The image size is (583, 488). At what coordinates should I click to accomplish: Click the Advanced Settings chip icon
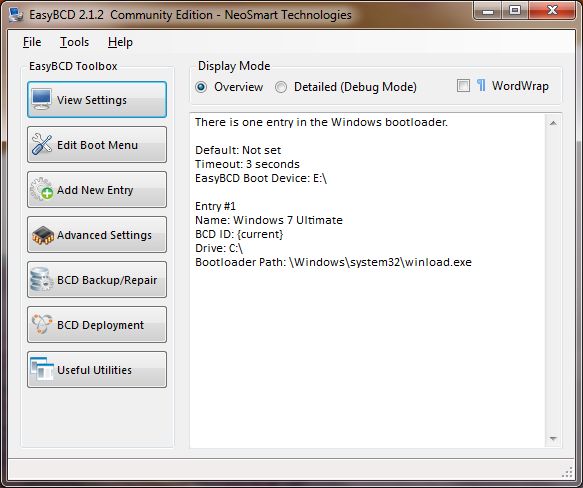pos(42,235)
